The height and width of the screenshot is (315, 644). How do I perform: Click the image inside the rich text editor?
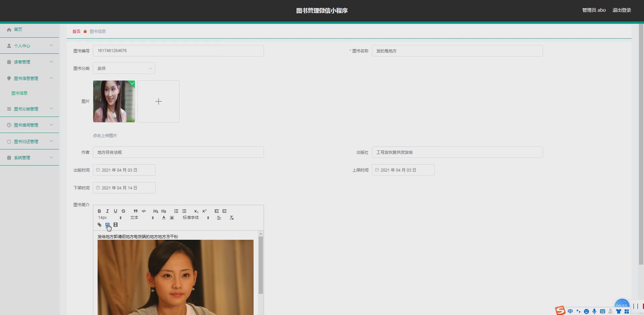coord(175,277)
